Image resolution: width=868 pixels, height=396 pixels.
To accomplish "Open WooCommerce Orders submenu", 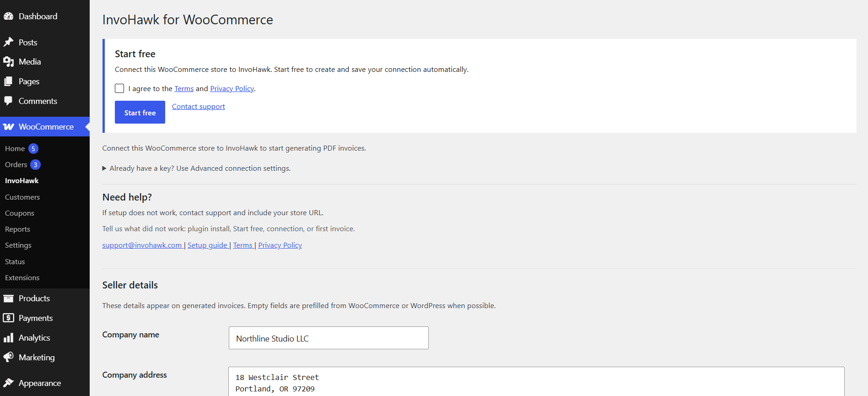I will point(16,165).
